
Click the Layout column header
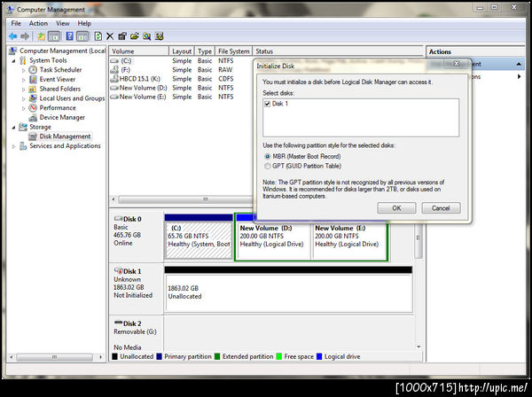point(182,51)
